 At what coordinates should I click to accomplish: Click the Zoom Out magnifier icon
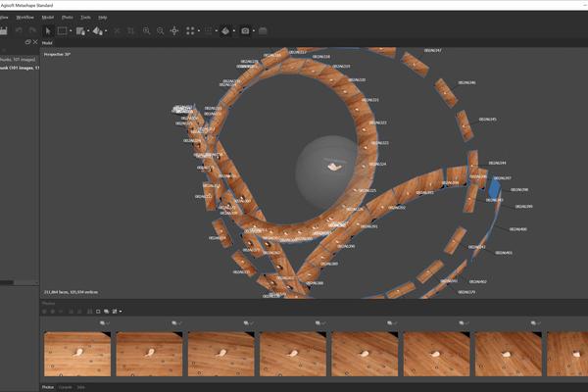coord(160,31)
